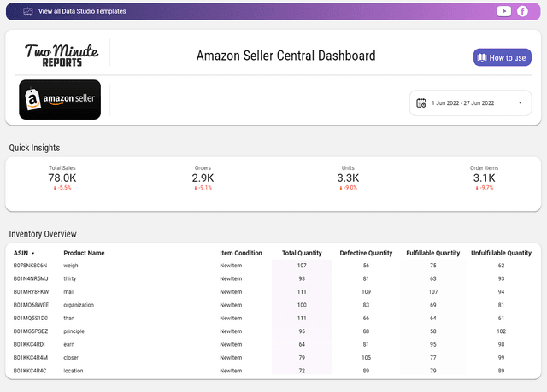Select product name 'closer'
Viewport: 547px width, 392px height.
(71, 358)
